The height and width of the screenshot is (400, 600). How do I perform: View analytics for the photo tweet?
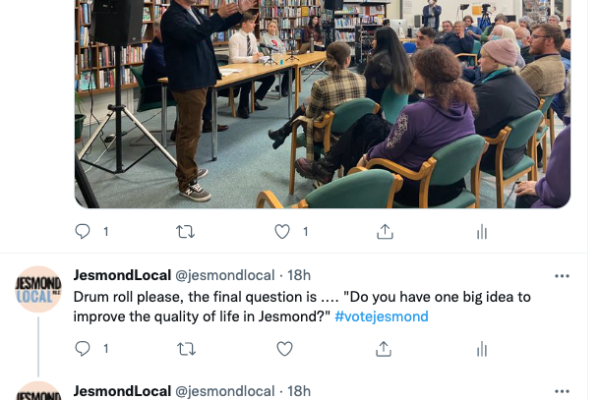[482, 232]
